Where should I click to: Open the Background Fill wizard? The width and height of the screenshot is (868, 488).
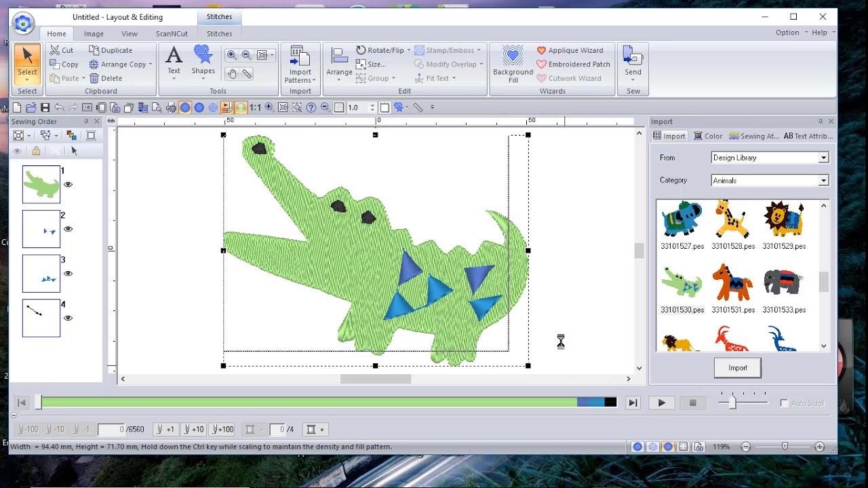click(x=513, y=64)
